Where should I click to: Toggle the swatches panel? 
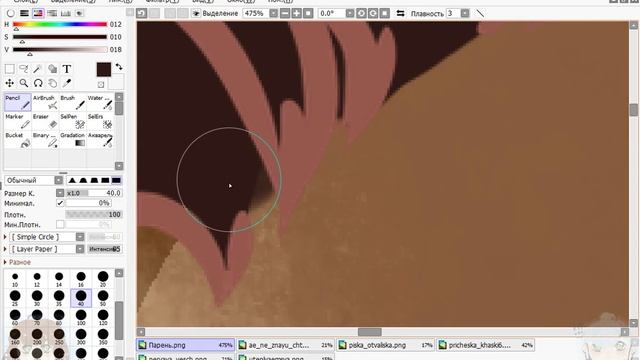66,13
